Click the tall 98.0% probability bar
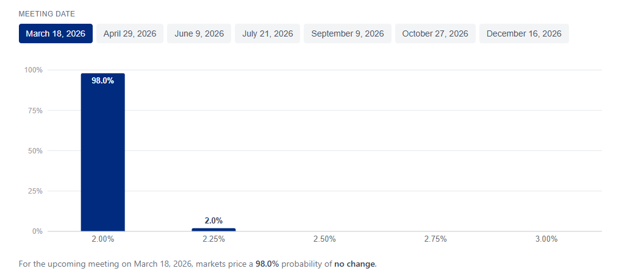 (x=102, y=158)
